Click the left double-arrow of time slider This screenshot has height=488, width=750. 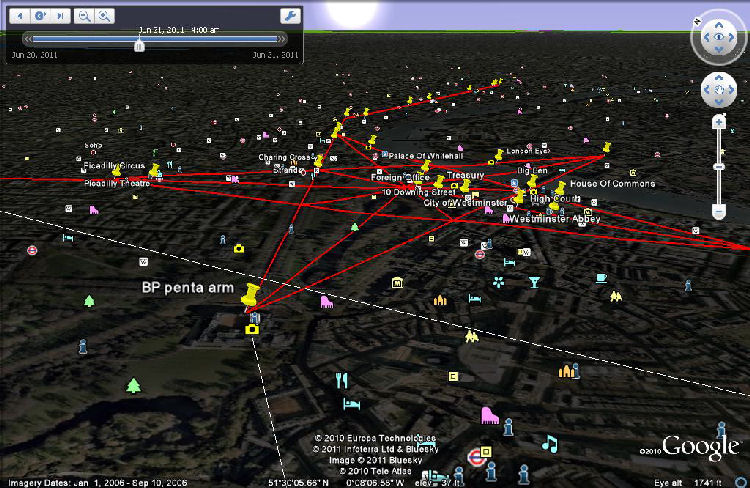(27, 39)
